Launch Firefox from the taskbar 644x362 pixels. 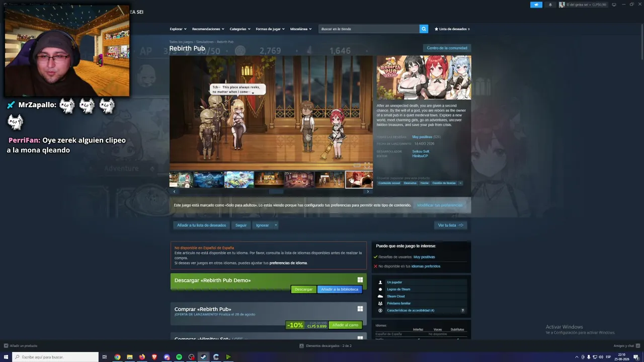[142, 357]
